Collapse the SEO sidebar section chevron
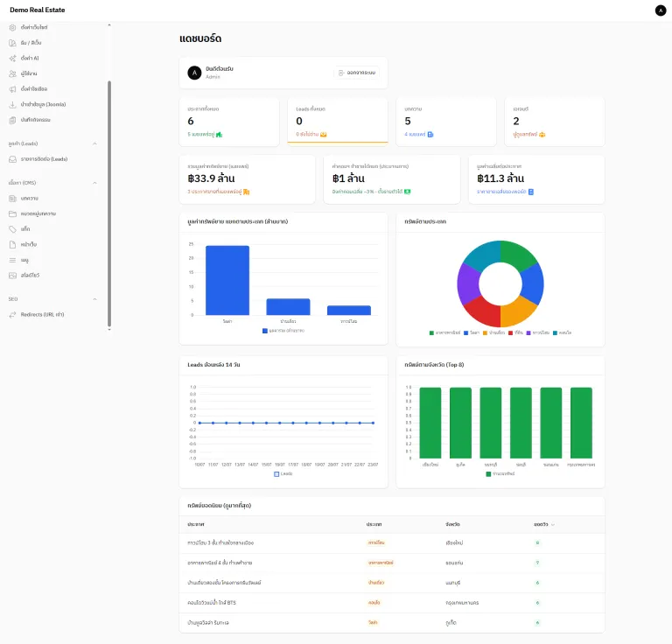The width and height of the screenshot is (672, 644). (x=94, y=299)
